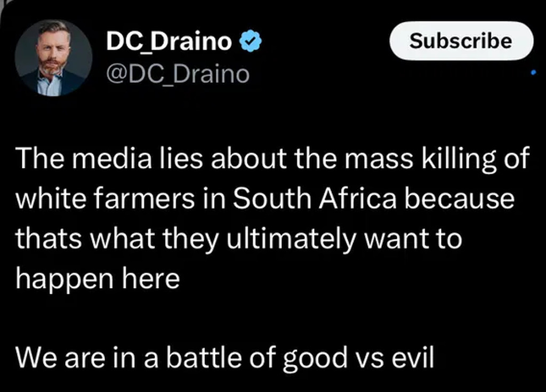Click the word "ultimately" in the tweet

(x=291, y=238)
